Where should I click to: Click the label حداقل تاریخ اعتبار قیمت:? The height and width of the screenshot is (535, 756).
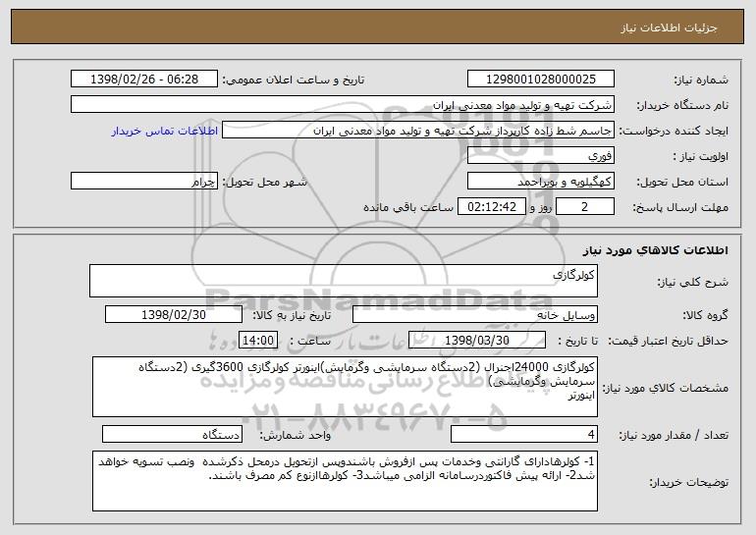click(x=668, y=341)
